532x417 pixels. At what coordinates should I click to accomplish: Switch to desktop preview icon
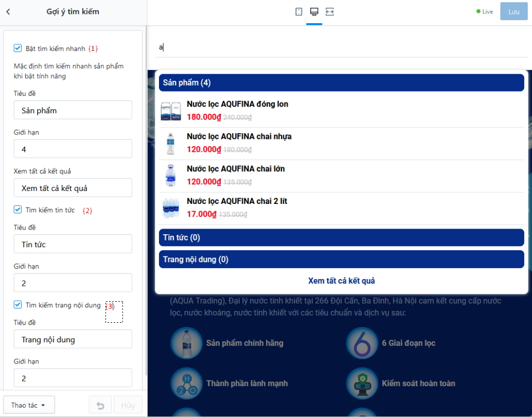[x=314, y=11]
